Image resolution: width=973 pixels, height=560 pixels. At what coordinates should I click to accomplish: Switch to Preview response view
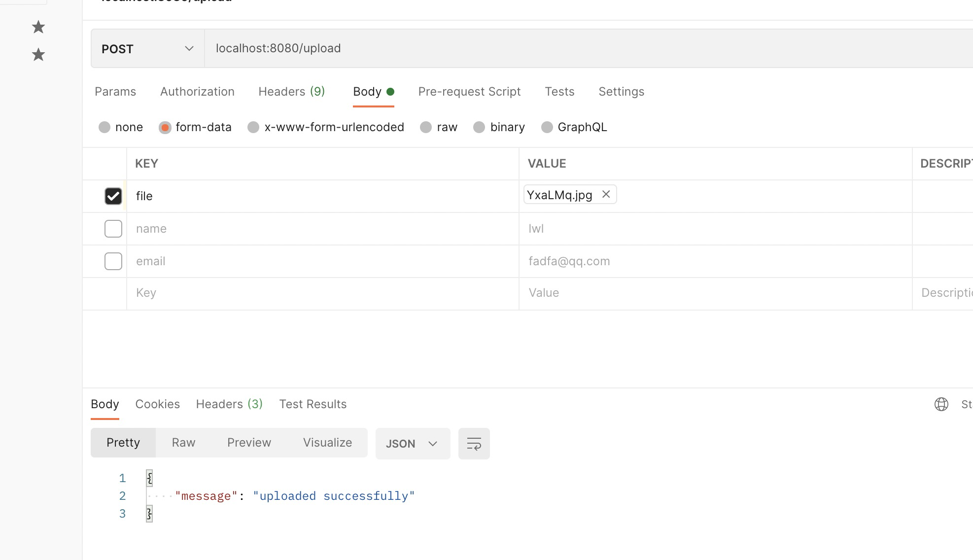click(249, 443)
